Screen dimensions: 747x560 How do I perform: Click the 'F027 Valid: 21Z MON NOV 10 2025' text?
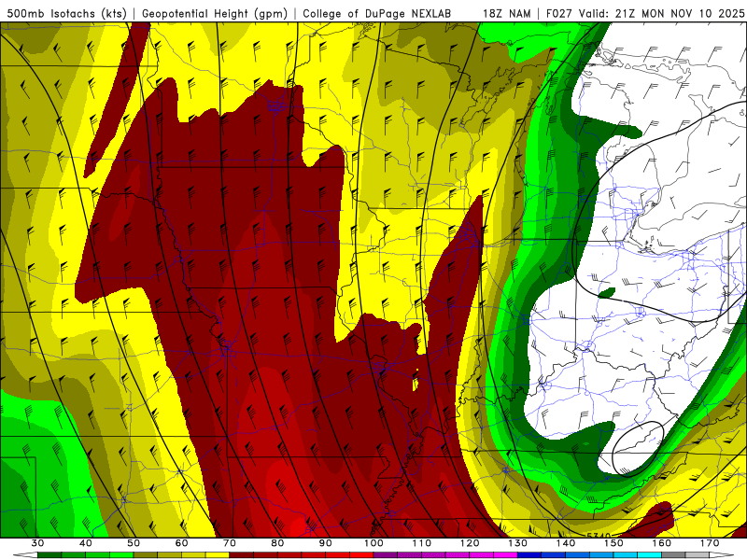[645, 13]
